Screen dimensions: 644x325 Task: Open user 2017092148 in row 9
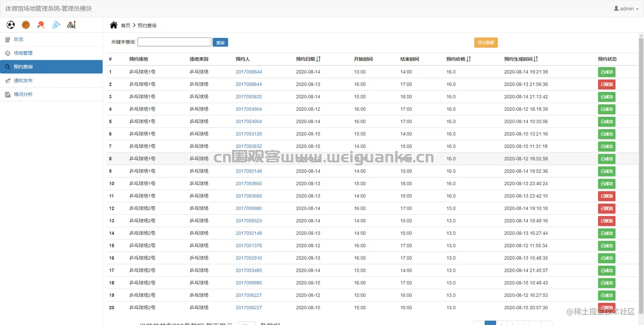pyautogui.click(x=249, y=171)
